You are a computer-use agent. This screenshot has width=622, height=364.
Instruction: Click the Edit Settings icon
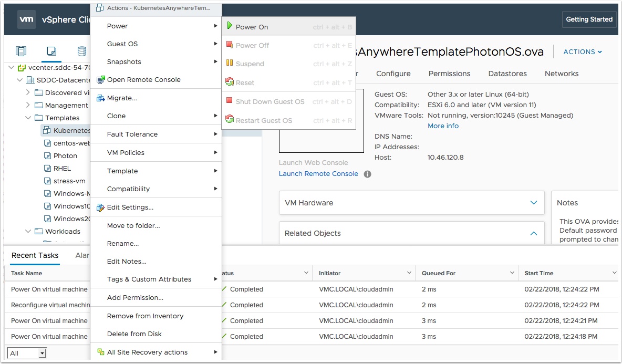(x=101, y=207)
